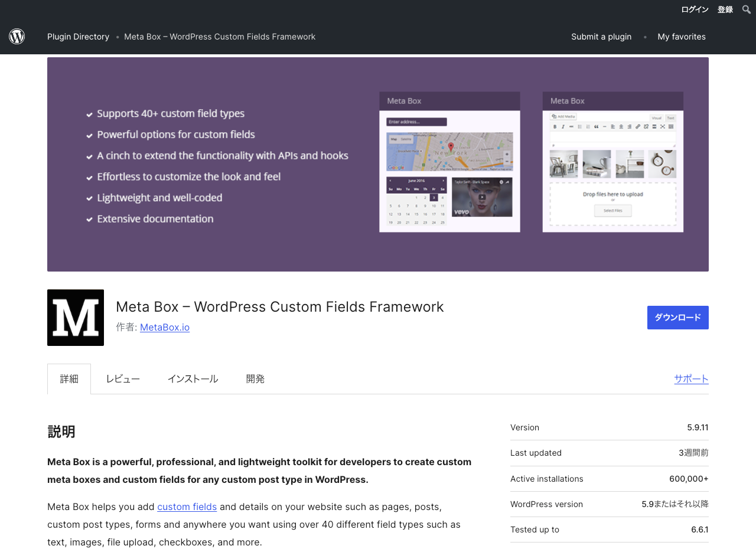
Task: Open Submit a plugin
Action: click(x=601, y=37)
